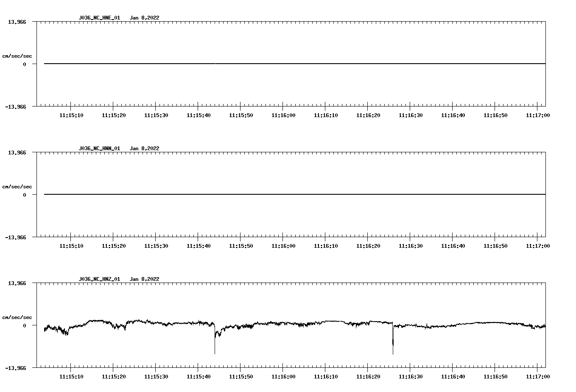Screen dimensions: 576x392
Task: Click 11:15:10 time label under HNZ chart
Action: [x=71, y=377]
